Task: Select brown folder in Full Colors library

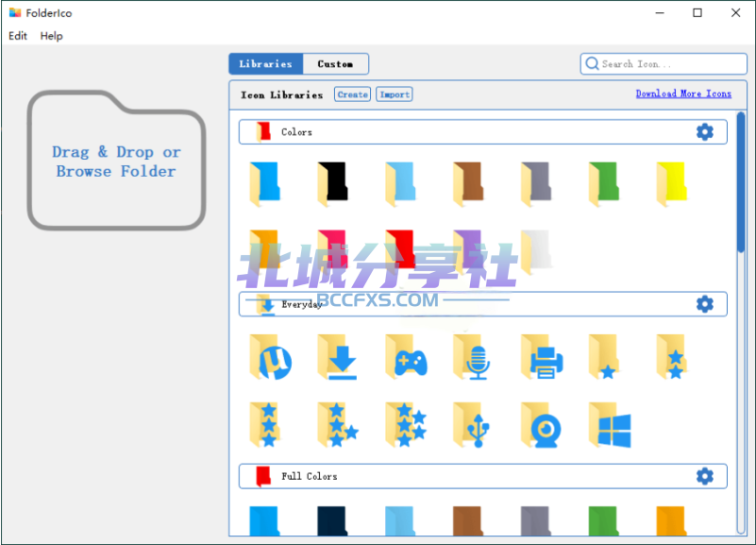Action: (469, 520)
